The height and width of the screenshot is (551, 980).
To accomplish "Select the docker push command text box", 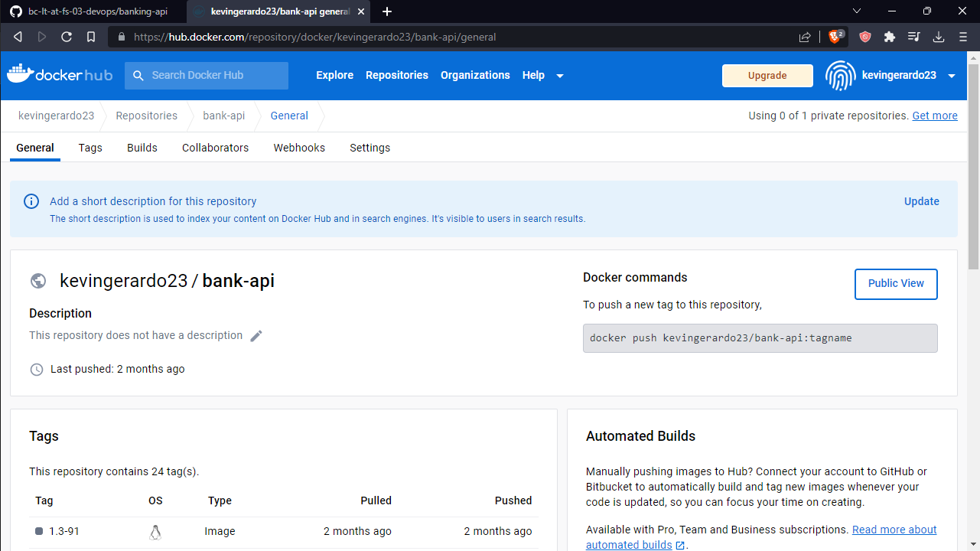I will (x=760, y=337).
